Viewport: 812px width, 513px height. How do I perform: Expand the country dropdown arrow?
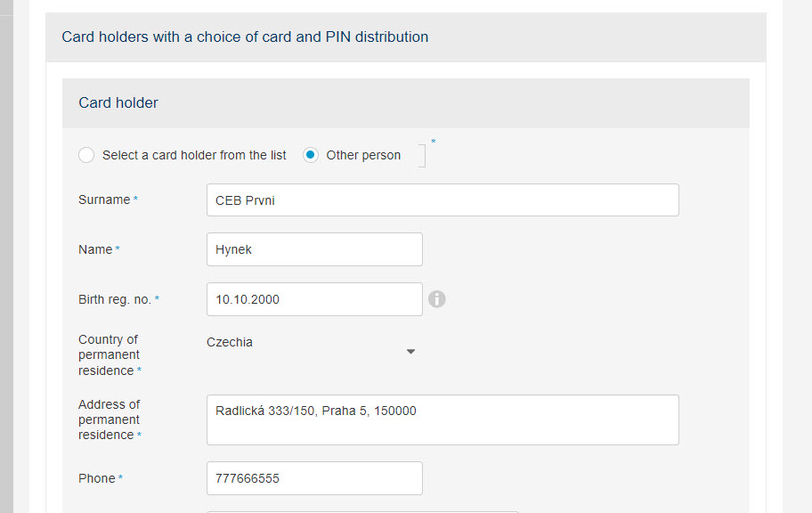click(410, 351)
